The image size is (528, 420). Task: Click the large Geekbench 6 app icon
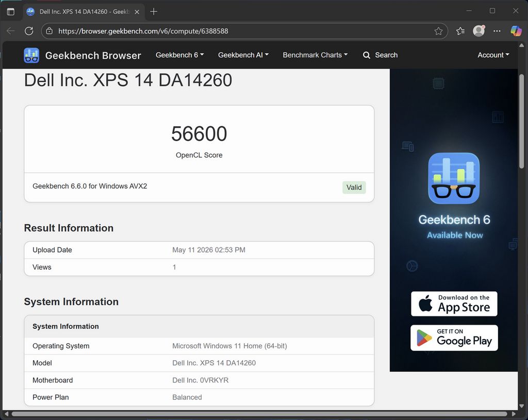454,178
